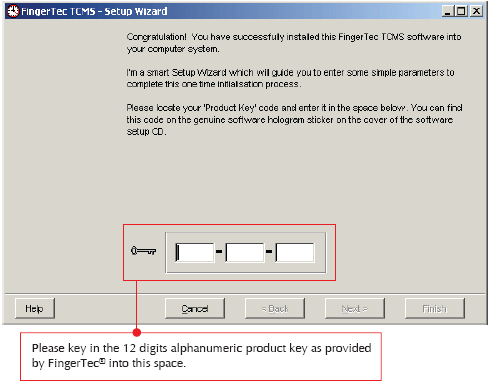
Task: Close the FingerTec TCMS Setup Wizard
Action: coord(476,11)
